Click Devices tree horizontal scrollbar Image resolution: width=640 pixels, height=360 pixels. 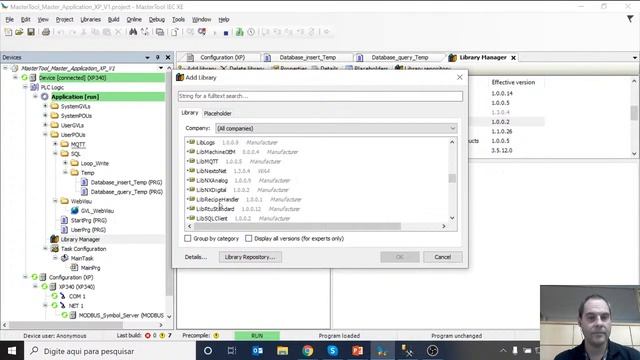point(66,325)
